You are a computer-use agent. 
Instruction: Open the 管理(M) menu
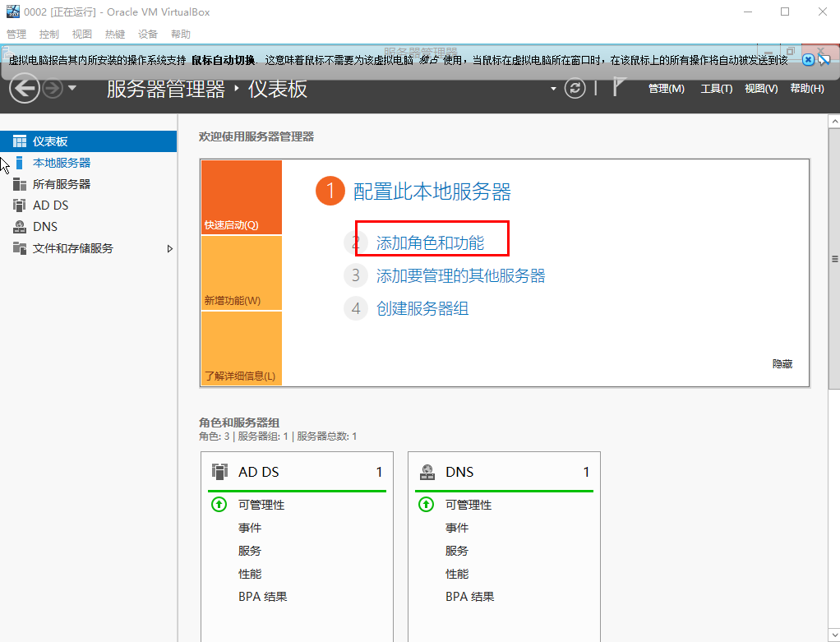click(x=666, y=88)
